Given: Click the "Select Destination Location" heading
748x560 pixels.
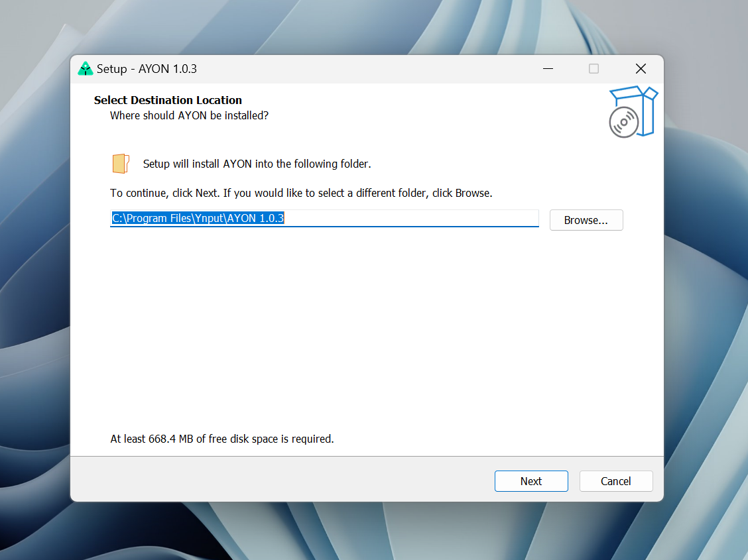Looking at the screenshot, I should tap(168, 100).
